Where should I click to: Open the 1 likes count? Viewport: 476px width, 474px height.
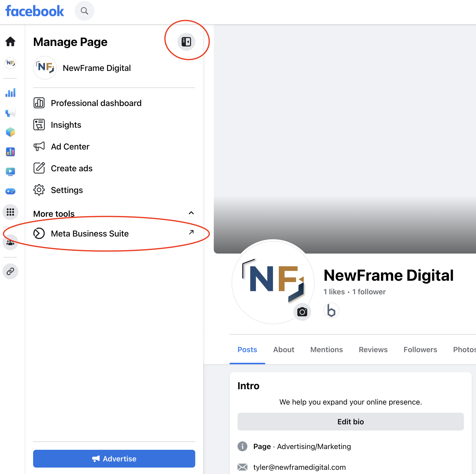click(334, 292)
